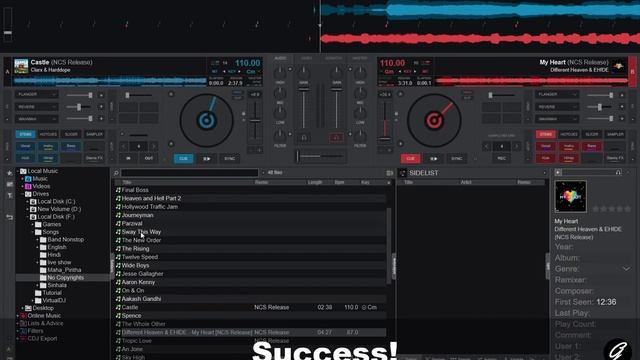Open the right deck FLANGER effect dropdown
640x360 pixels.
(556, 95)
